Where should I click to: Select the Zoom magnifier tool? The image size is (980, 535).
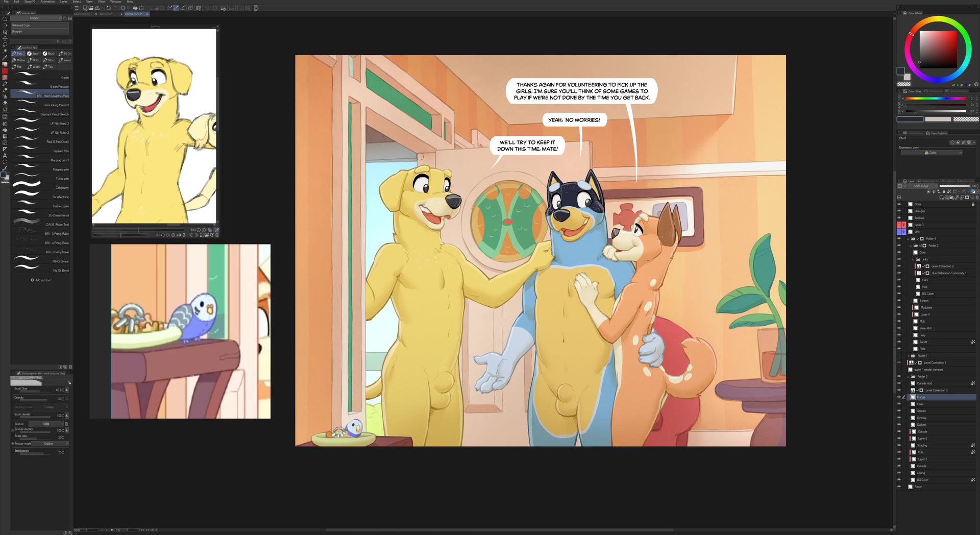(5, 19)
